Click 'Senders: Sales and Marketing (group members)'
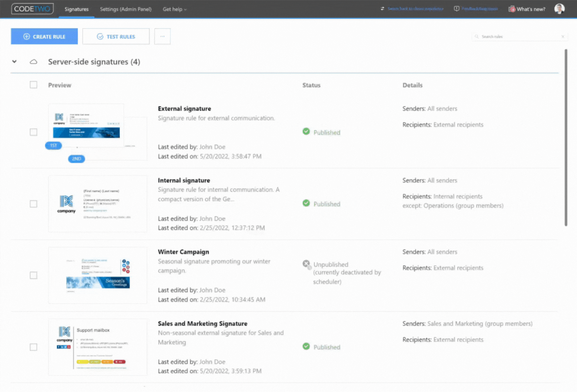577x392 pixels. [x=467, y=324]
